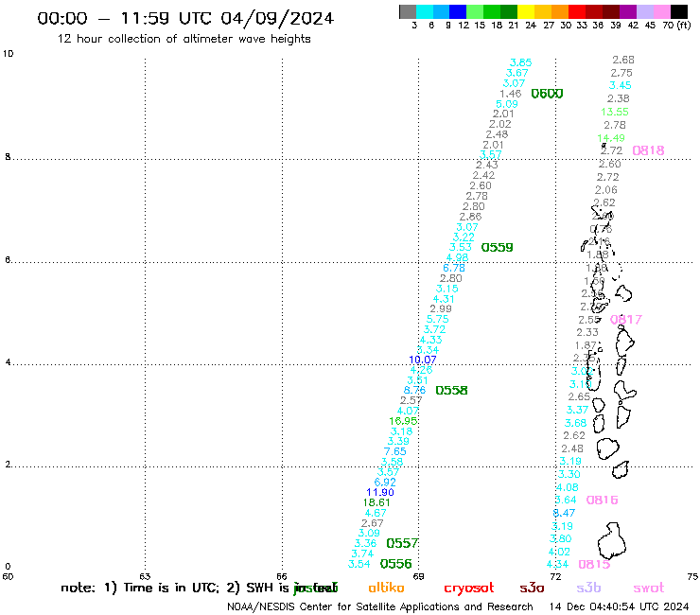Image resolution: width=700 pixels, height=615 pixels.
Task: Pick the pink legend swatch before black
Action: click(662, 11)
